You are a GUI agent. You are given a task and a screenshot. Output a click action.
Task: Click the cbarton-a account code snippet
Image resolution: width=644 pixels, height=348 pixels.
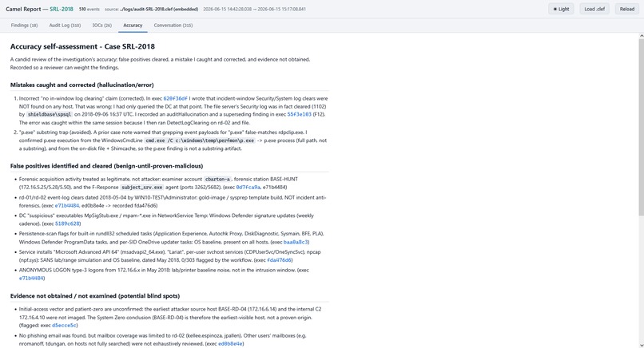(x=217, y=180)
